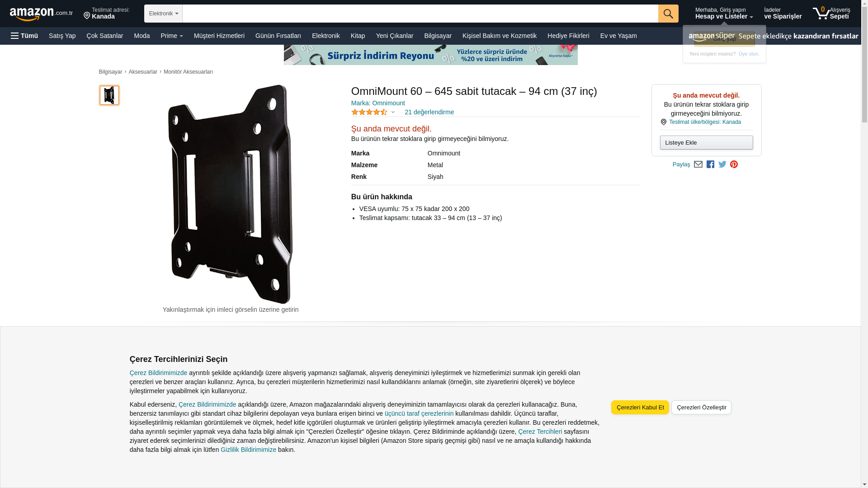Open the Bilgisayar navigation item

(x=438, y=36)
